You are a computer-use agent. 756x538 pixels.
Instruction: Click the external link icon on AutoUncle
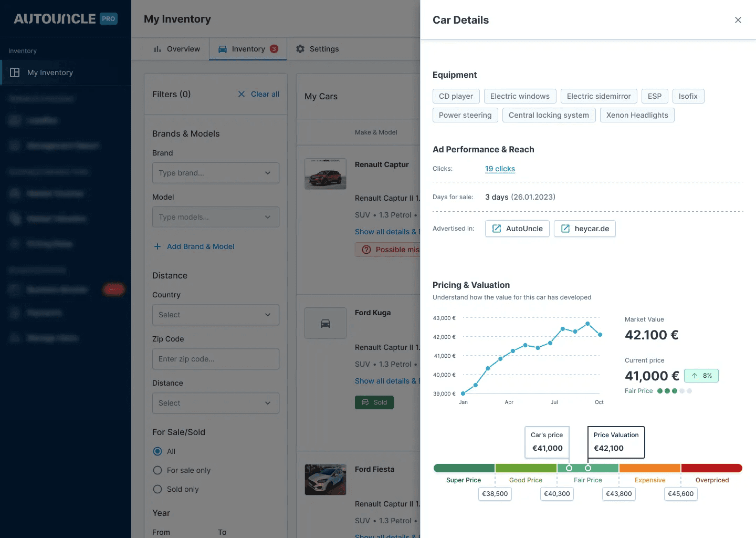(x=496, y=229)
